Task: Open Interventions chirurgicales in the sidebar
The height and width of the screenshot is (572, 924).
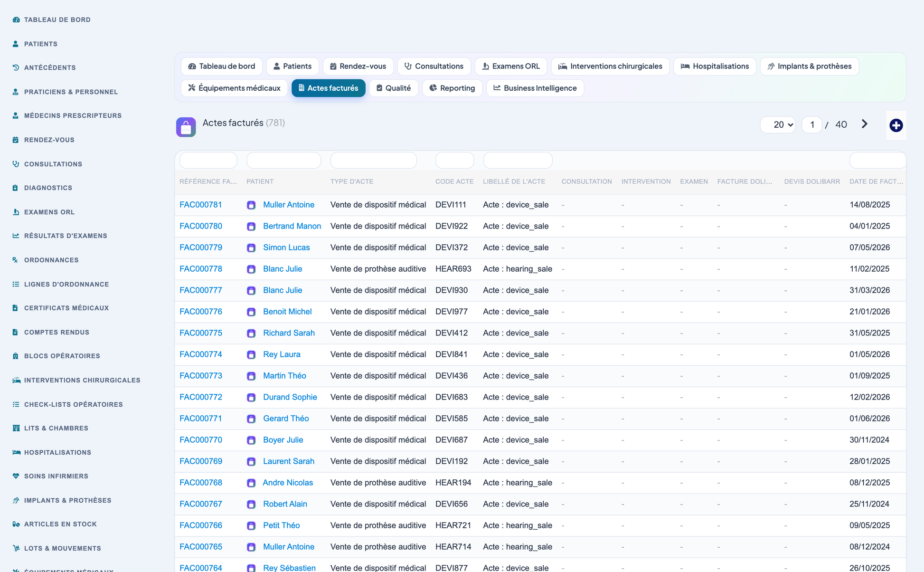Action: click(x=82, y=380)
